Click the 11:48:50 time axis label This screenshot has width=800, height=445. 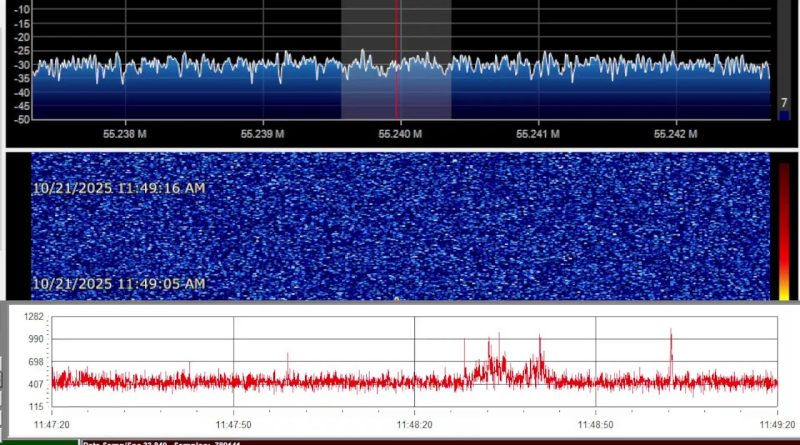pos(595,425)
